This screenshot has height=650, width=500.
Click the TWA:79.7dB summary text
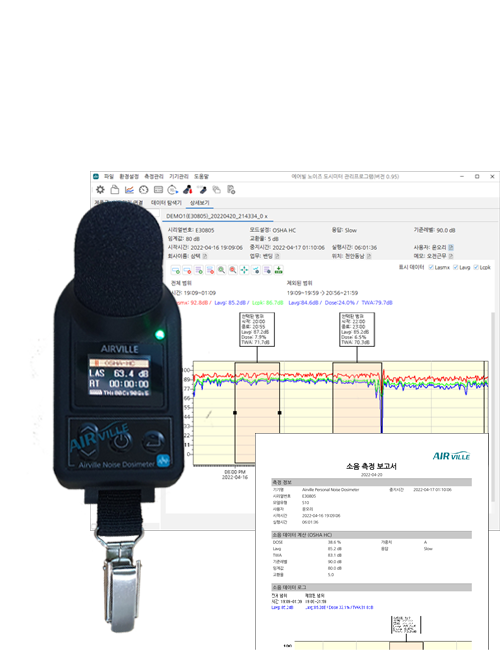coord(377,303)
